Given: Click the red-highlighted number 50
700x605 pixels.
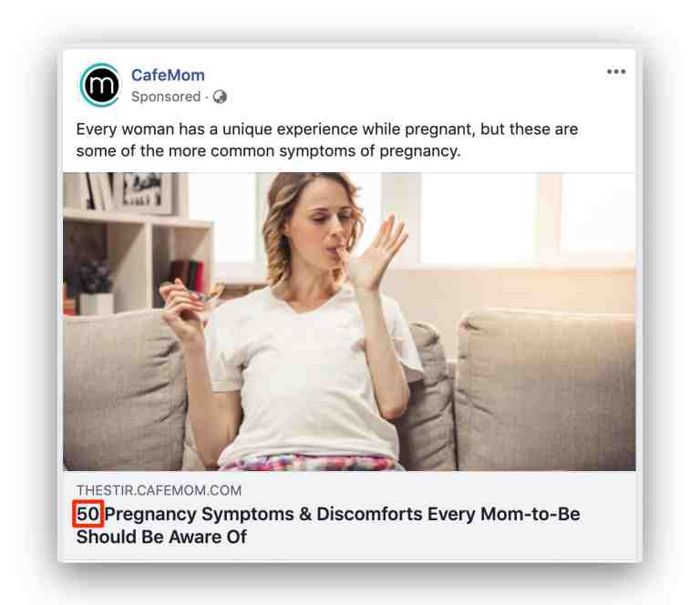Looking at the screenshot, I should coord(87,514).
